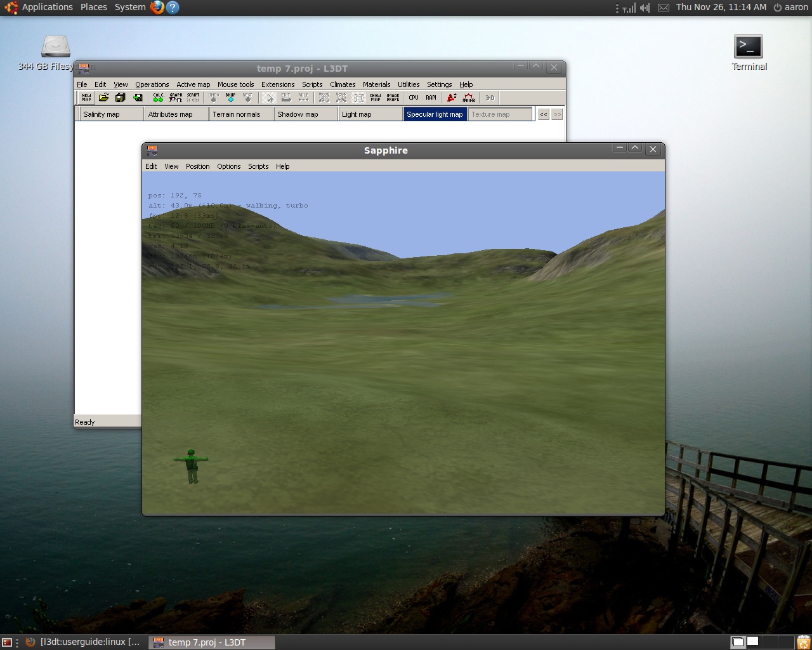Screen dimensions: 812x650
Task: Click the BKUP backup toolbar icon
Action: (x=230, y=98)
